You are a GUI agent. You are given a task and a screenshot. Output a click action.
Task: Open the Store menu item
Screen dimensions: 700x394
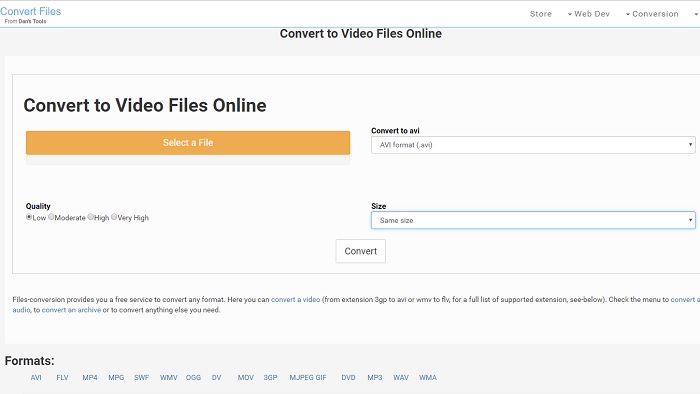[x=541, y=14]
